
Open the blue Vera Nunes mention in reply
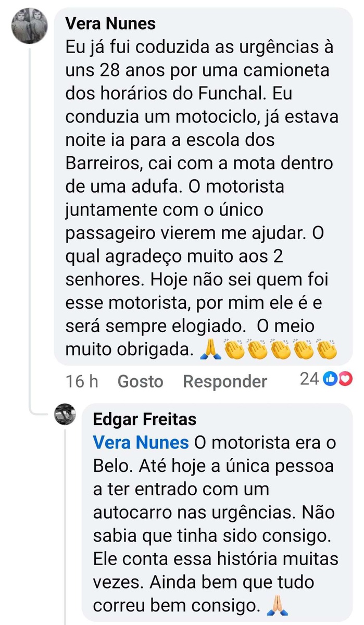tap(141, 443)
